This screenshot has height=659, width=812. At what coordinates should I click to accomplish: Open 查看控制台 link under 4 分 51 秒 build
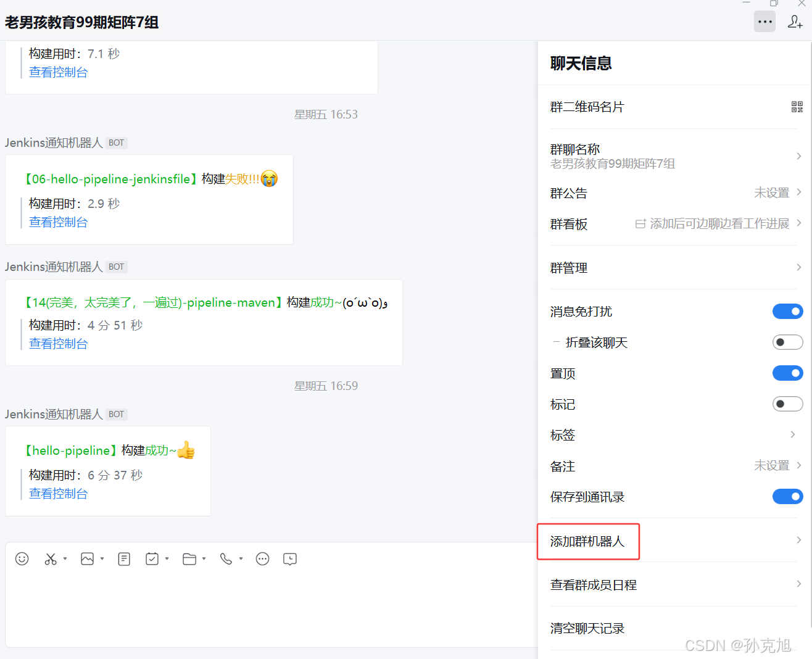point(59,344)
